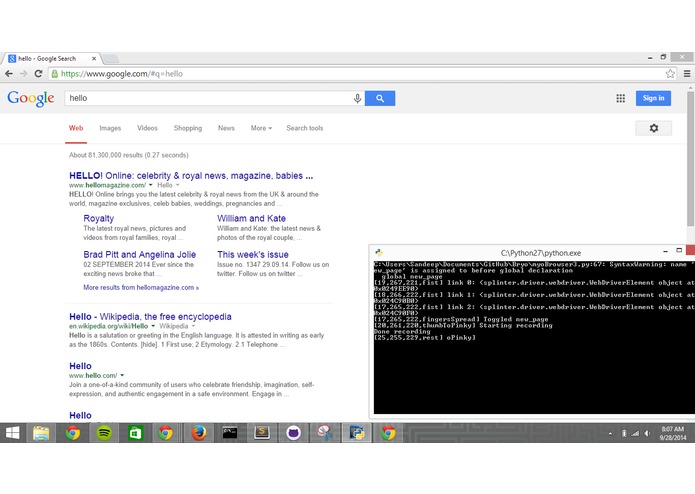Open the William and Kate sitelink

coord(251,218)
